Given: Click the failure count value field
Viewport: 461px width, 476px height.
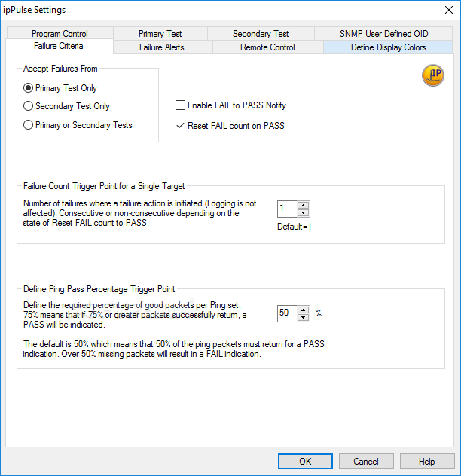Looking at the screenshot, I should (287, 209).
